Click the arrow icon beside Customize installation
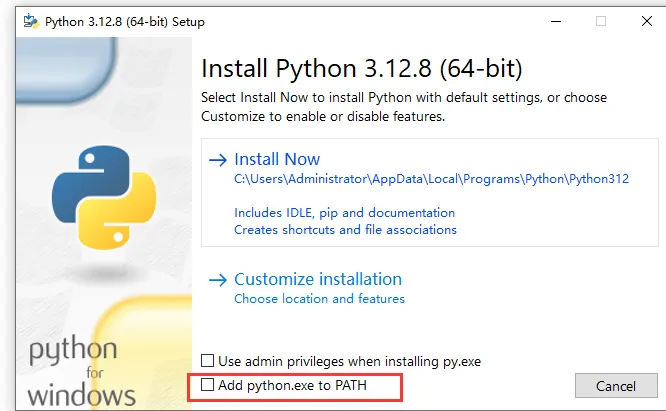This screenshot has width=666, height=411. (215, 280)
